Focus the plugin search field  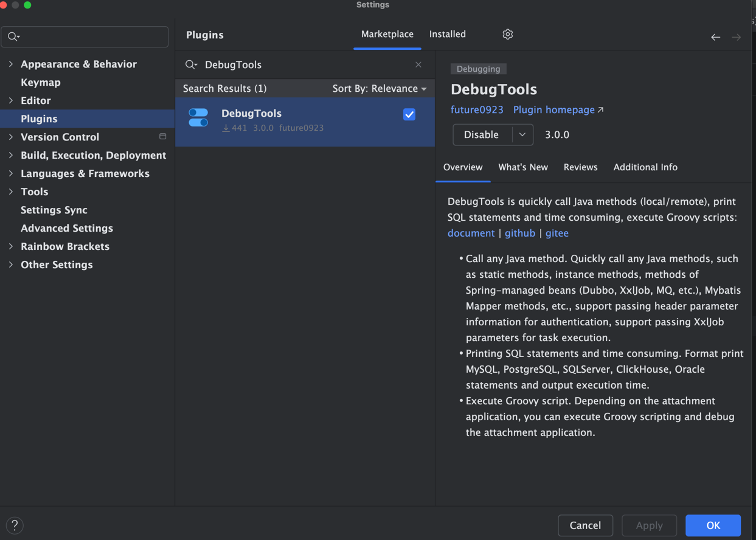coord(305,64)
